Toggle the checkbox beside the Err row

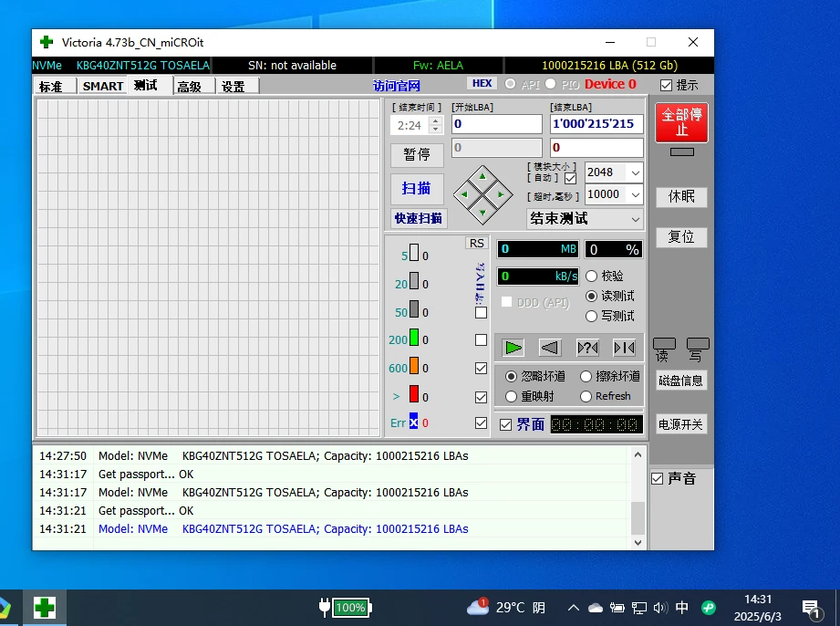pyautogui.click(x=481, y=423)
